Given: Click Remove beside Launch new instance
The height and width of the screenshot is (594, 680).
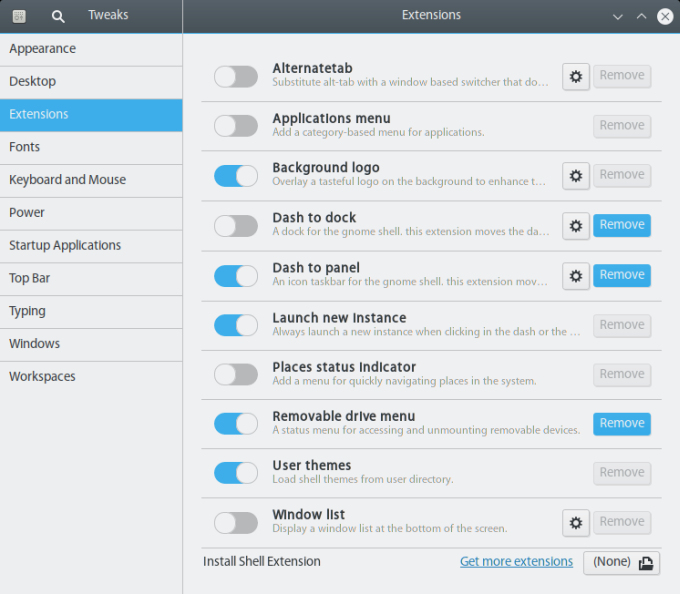Looking at the screenshot, I should pyautogui.click(x=622, y=326).
